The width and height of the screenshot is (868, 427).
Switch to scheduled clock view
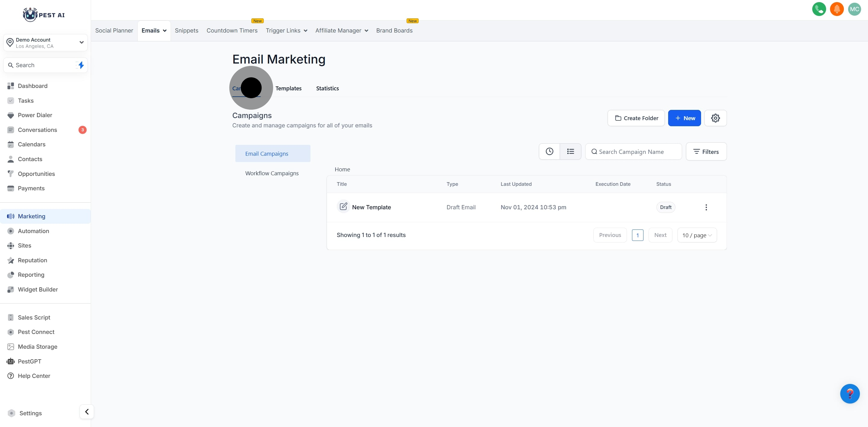click(549, 151)
